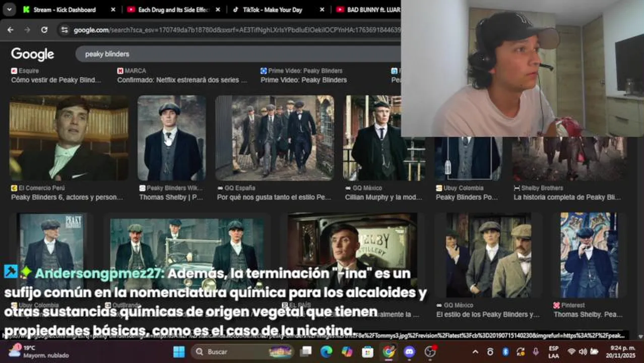Click Cillian Murphy y la mod... caption
Viewport: 644px width, 363px height.
(383, 197)
